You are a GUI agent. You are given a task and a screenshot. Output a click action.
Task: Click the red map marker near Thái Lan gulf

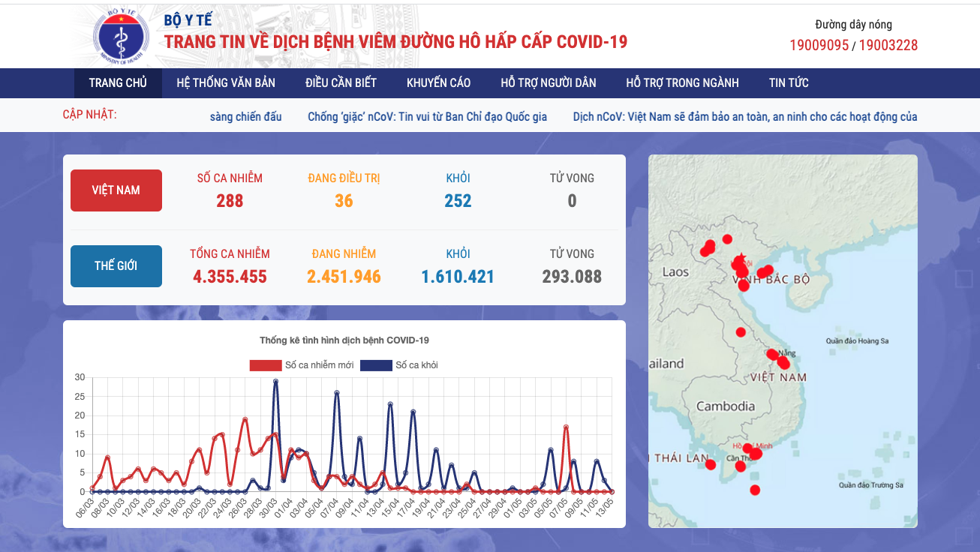711,464
